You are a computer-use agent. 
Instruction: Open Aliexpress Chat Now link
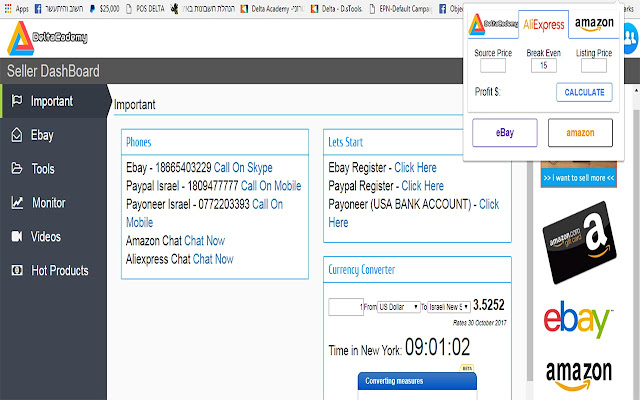tap(213, 259)
